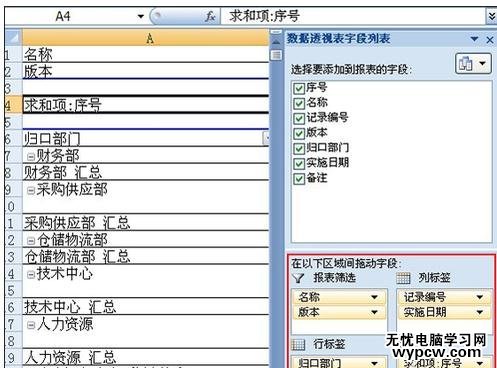This screenshot has height=368, width=497.
Task: Close the pivot table field list pane
Action: tap(490, 40)
